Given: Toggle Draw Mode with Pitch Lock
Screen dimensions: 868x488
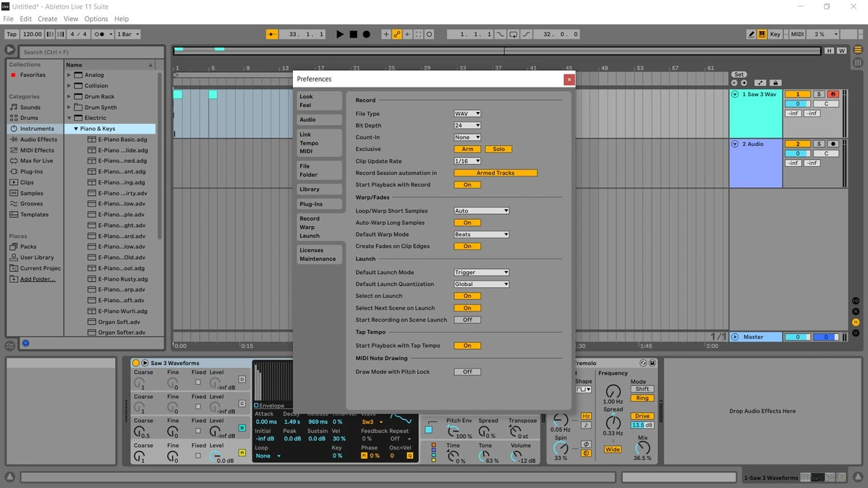Looking at the screenshot, I should [467, 372].
